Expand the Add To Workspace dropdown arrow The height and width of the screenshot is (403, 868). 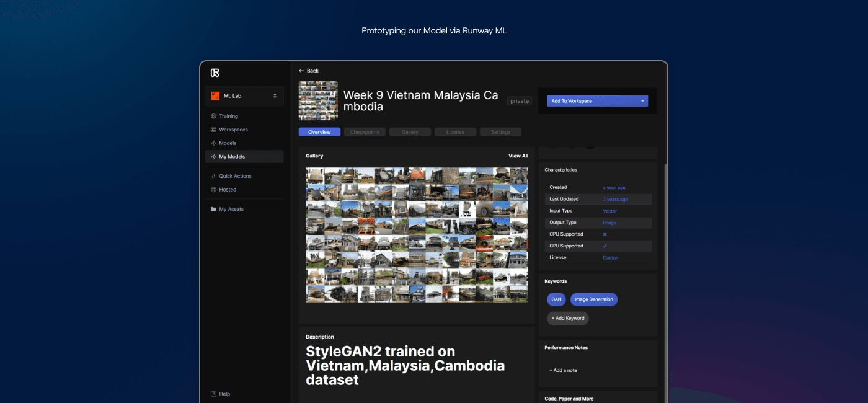[x=642, y=101]
